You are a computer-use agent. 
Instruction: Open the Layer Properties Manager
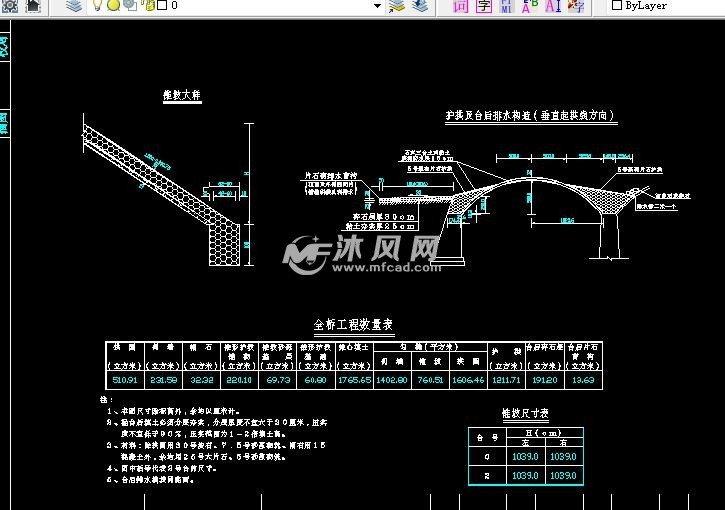coord(74,6)
